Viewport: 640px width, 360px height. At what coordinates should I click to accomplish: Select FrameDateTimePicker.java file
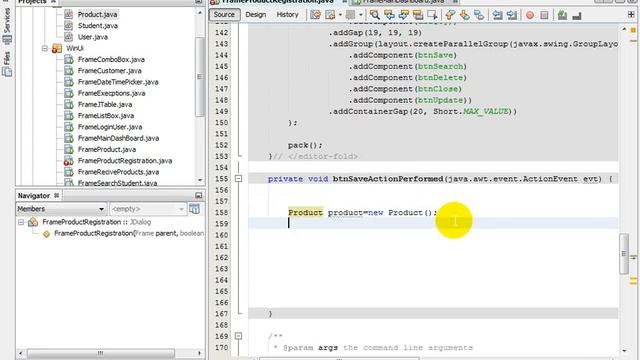pyautogui.click(x=118, y=82)
